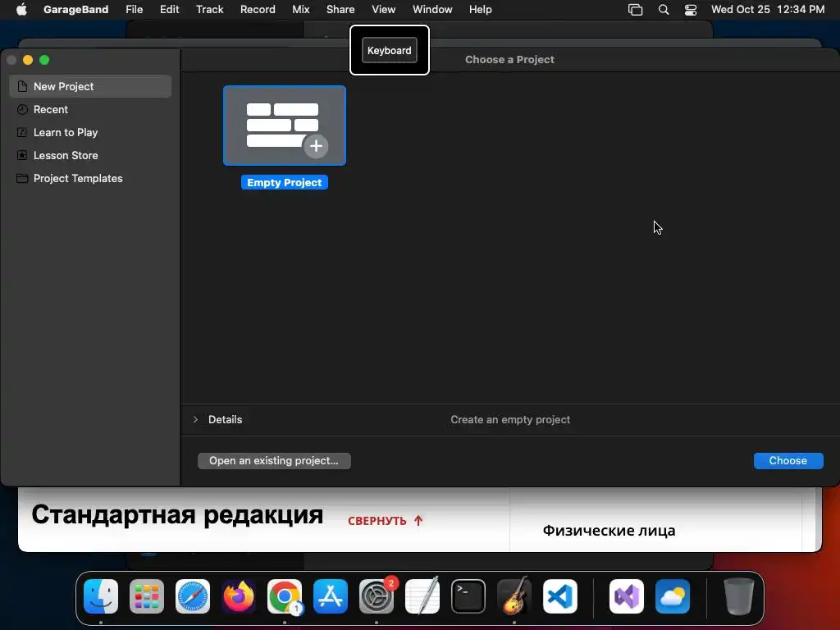Select New Project in the sidebar
The height and width of the screenshot is (630, 840).
tap(90, 86)
